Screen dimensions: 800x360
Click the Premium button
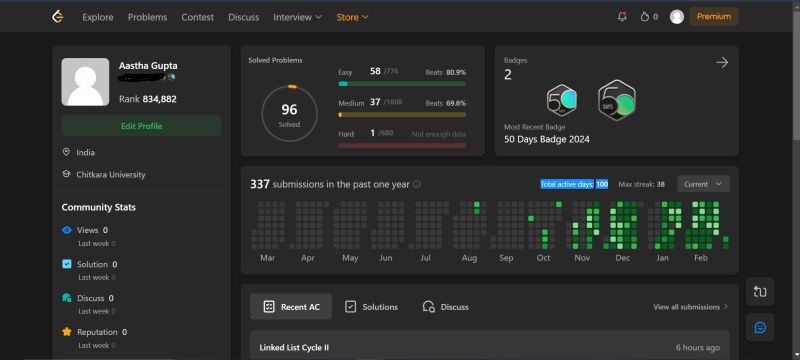(x=714, y=16)
